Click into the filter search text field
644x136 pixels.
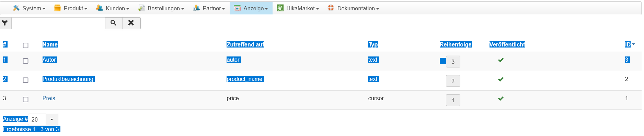[58, 23]
